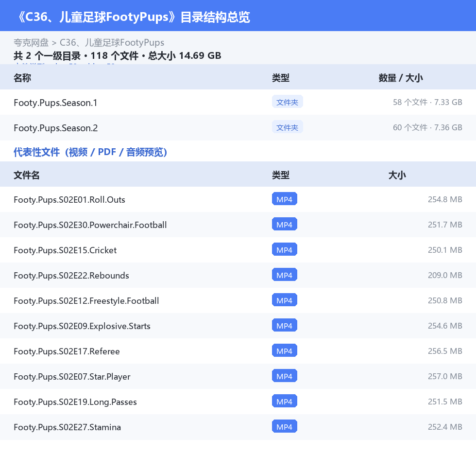The height and width of the screenshot is (455, 476).
Task: Click the MP4 badge for S02E09.Explosive.Starts
Action: [285, 325]
